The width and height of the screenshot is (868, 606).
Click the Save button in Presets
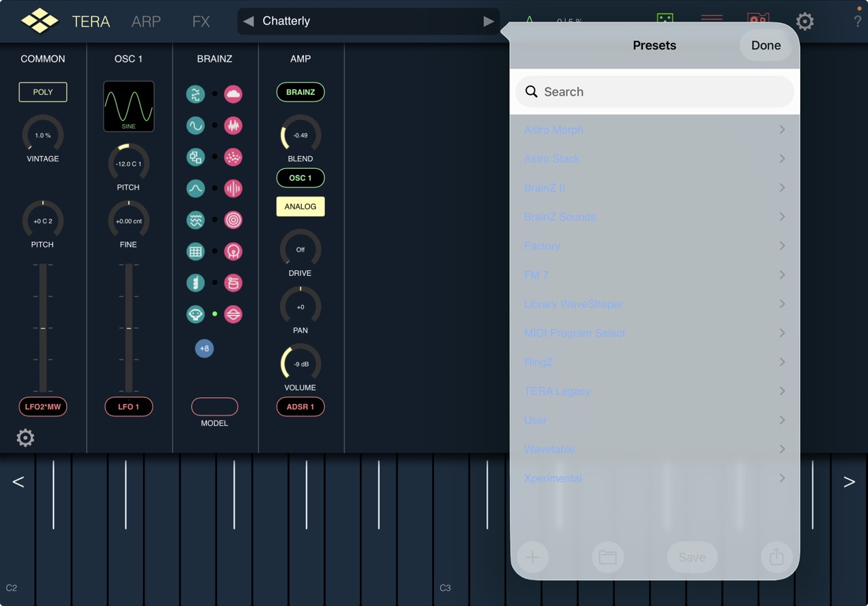pos(692,557)
